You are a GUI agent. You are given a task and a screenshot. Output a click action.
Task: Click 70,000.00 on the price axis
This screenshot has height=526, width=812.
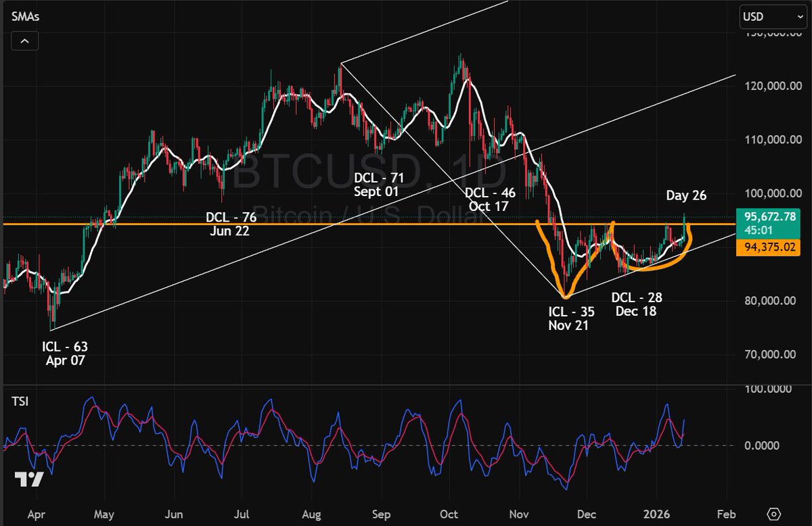point(770,354)
